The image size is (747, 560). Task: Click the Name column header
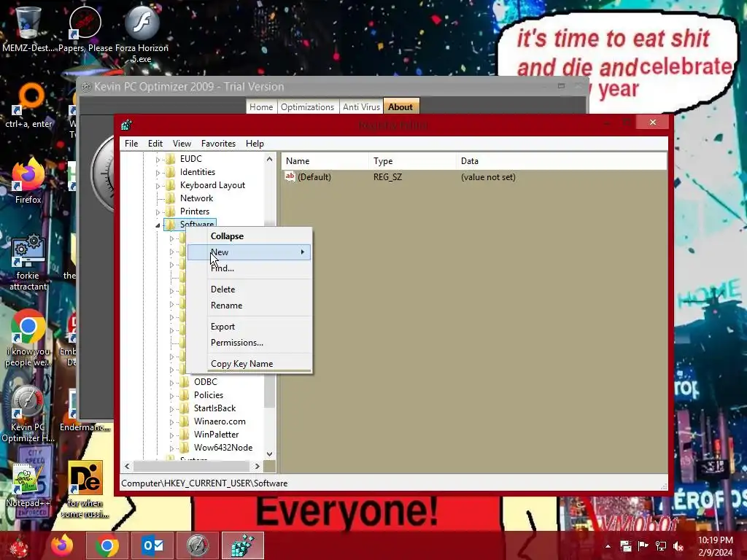pos(325,161)
